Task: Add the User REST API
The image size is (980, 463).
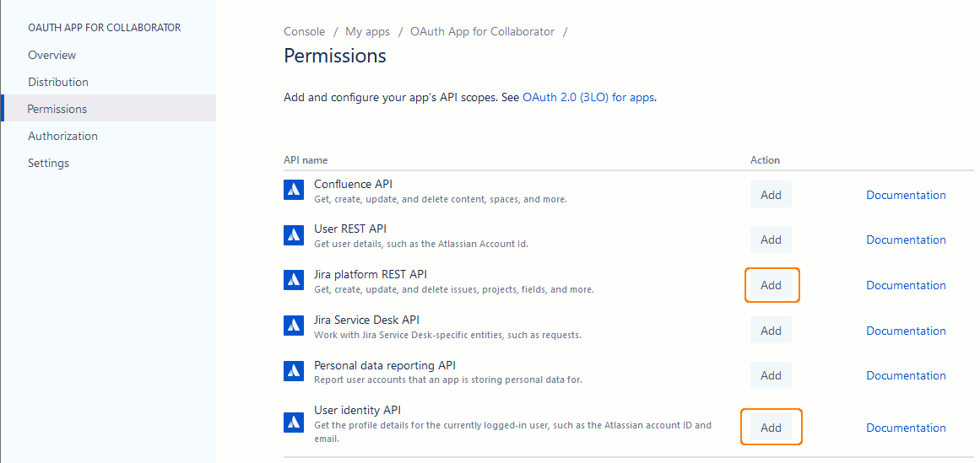Action: [x=771, y=240]
